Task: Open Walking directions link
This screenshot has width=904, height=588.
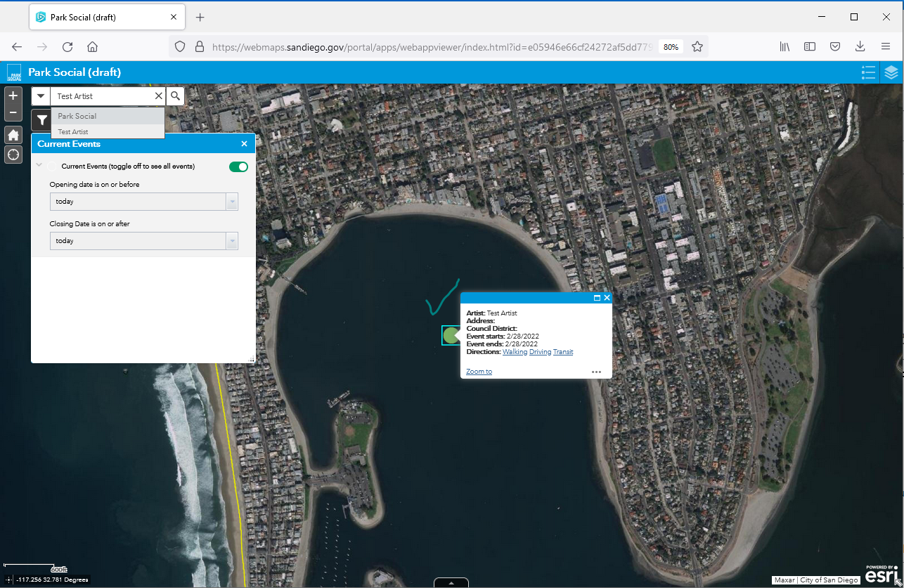Action: [x=515, y=352]
